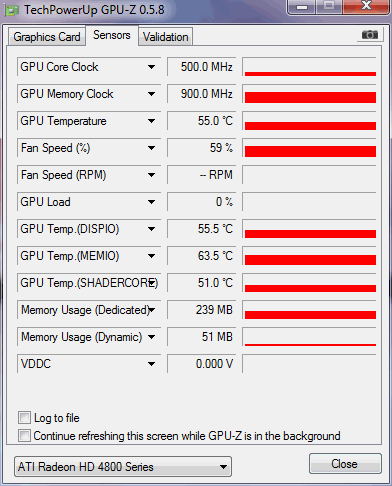
Task: Click the GPU-Z app icon in title bar
Action: (12, 10)
